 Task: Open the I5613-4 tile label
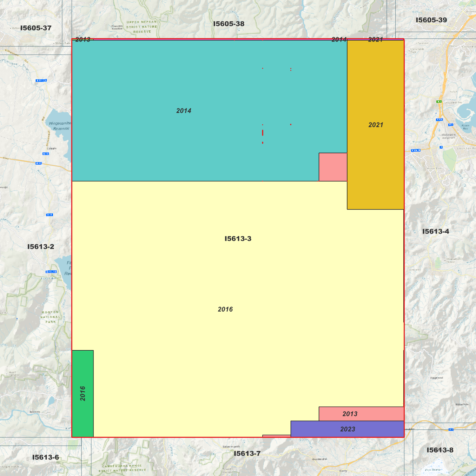(435, 232)
